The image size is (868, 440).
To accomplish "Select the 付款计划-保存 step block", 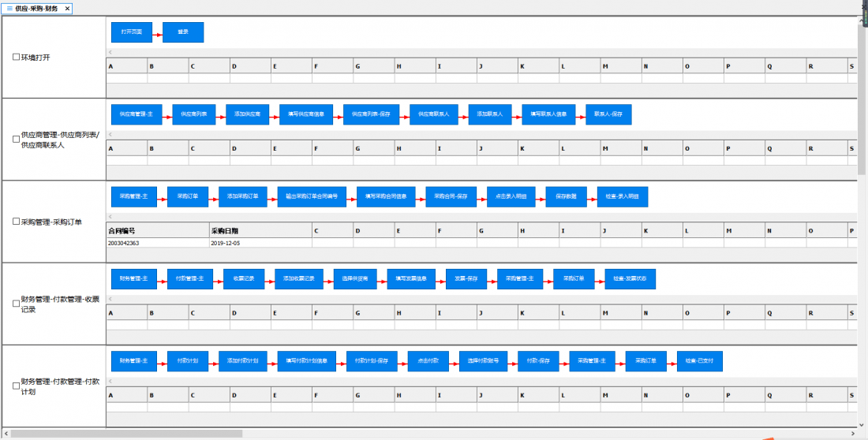I will [372, 361].
